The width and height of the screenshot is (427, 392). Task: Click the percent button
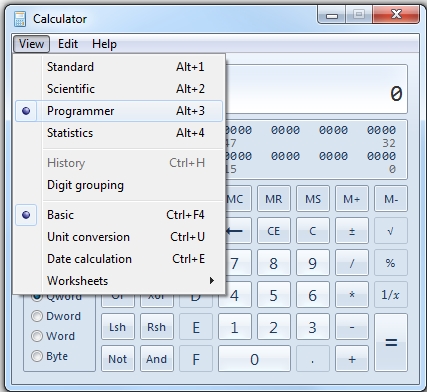[x=391, y=263]
